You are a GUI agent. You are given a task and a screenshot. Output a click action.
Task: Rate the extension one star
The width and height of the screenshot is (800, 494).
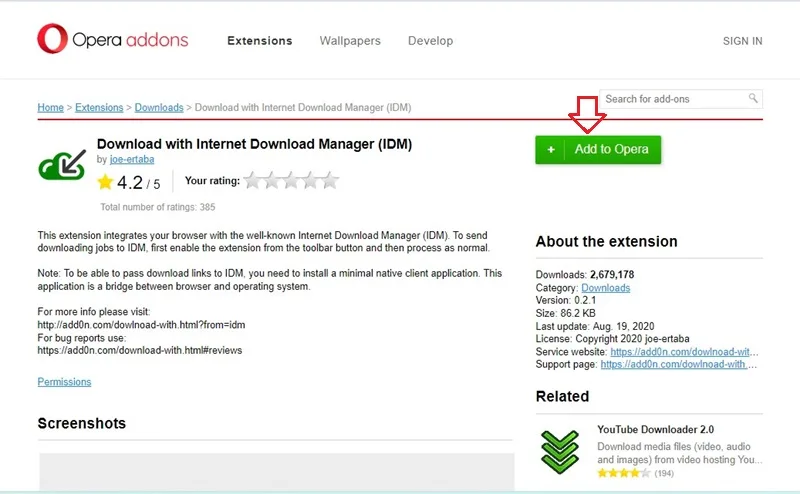(x=252, y=180)
